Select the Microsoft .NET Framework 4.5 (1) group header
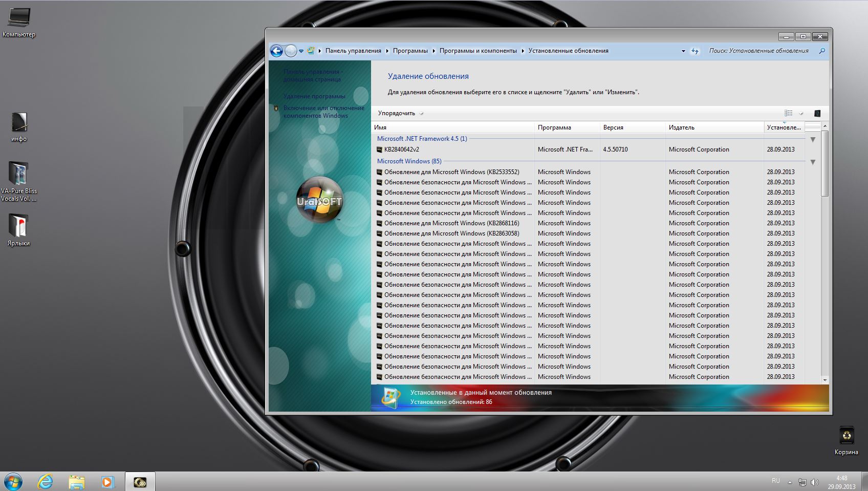The image size is (868, 491). (x=422, y=139)
